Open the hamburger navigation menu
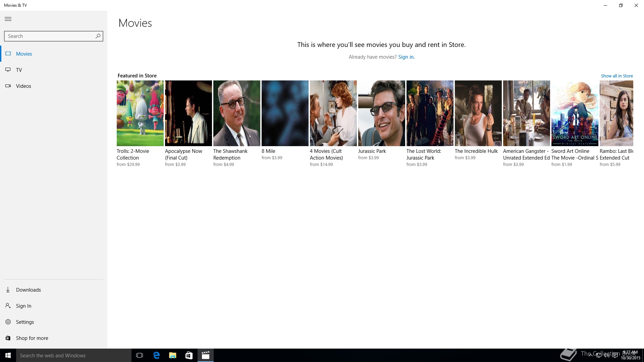The width and height of the screenshot is (644, 362). (x=8, y=19)
